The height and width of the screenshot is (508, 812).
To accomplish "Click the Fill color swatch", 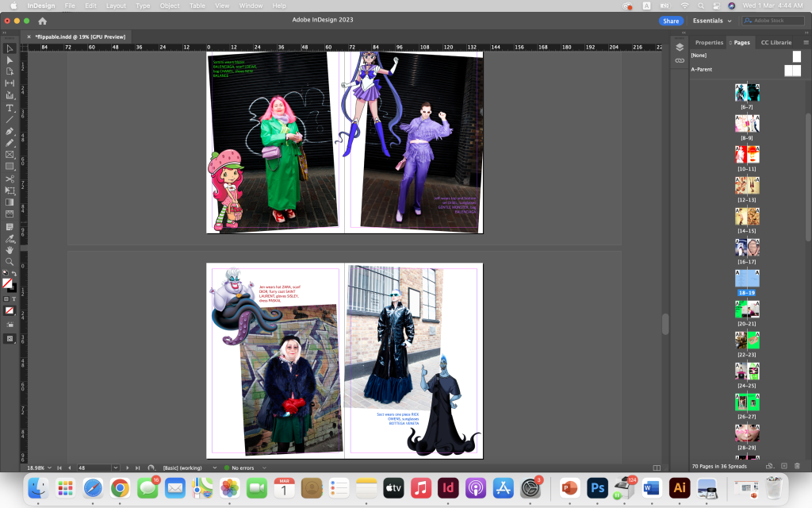I will 6,283.
